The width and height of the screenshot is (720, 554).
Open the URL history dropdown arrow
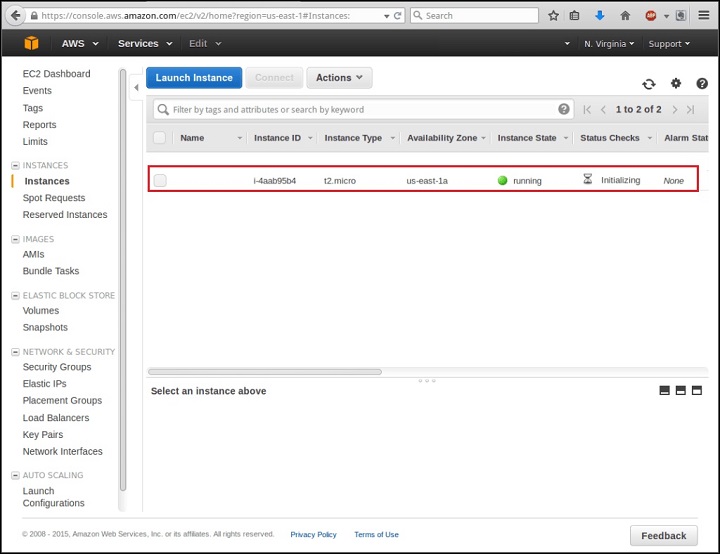pyautogui.click(x=387, y=16)
